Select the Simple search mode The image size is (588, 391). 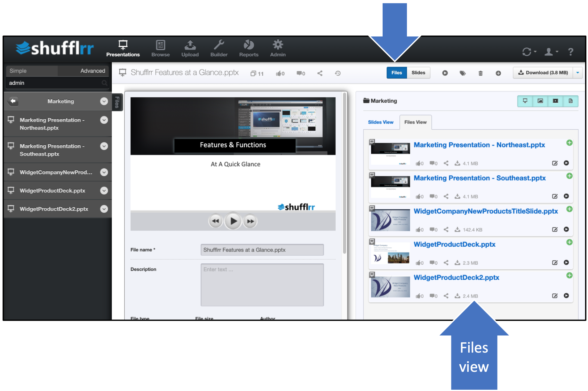click(31, 71)
